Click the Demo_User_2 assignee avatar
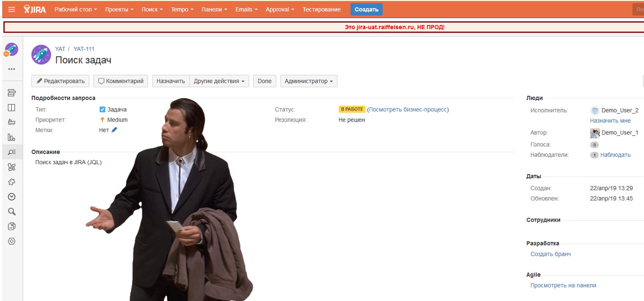The width and height of the screenshot is (644, 301). pos(595,110)
